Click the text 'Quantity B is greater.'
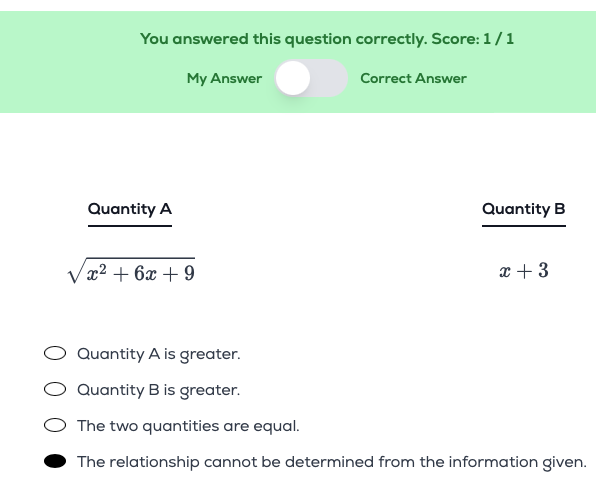Image resolution: width=596 pixels, height=478 pixels. pyautogui.click(x=159, y=390)
